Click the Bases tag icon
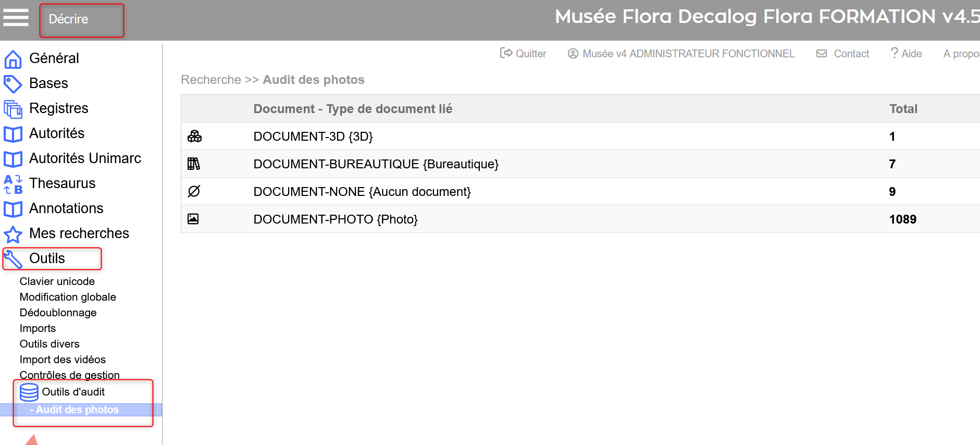The image size is (980, 445). (x=13, y=84)
